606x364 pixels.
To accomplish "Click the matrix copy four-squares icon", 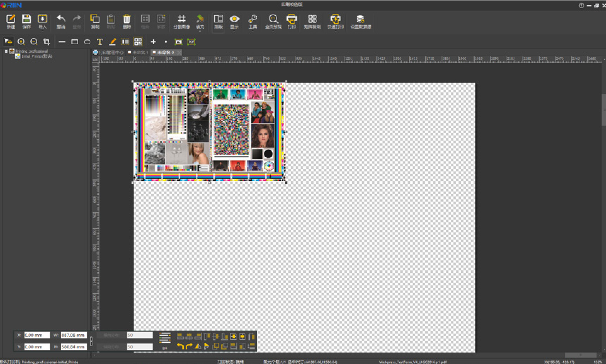I will pos(313,19).
